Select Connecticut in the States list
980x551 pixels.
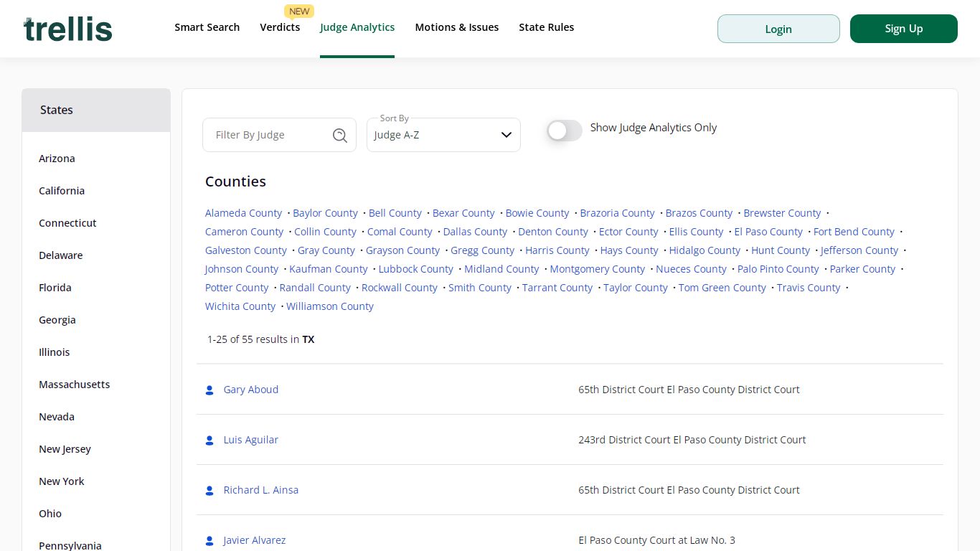click(67, 223)
